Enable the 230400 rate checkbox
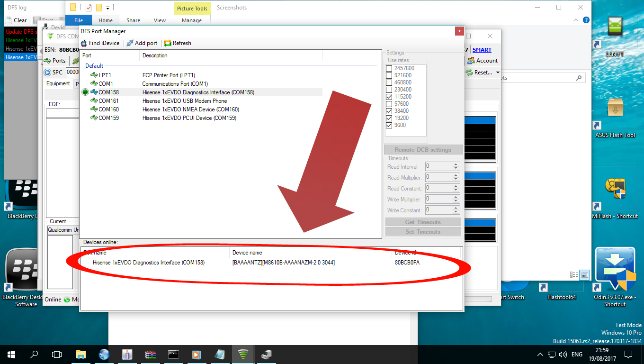The height and width of the screenshot is (364, 644). click(389, 90)
